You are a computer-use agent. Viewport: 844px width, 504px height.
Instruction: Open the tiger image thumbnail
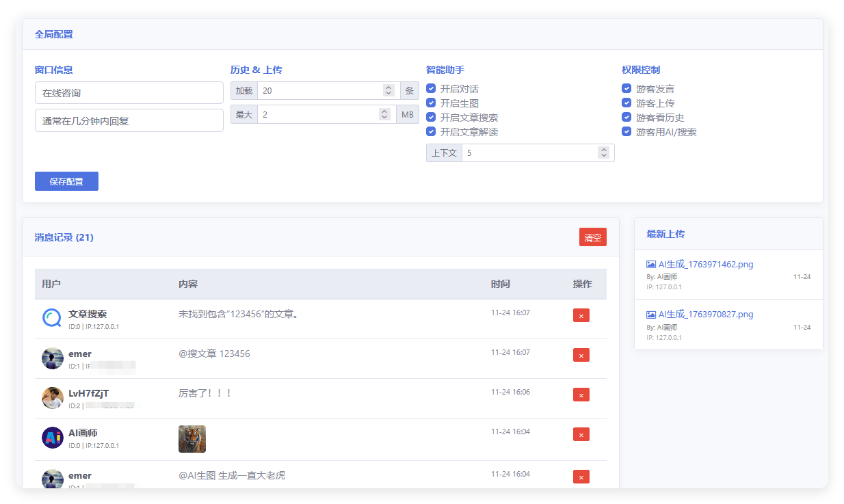pyautogui.click(x=192, y=439)
